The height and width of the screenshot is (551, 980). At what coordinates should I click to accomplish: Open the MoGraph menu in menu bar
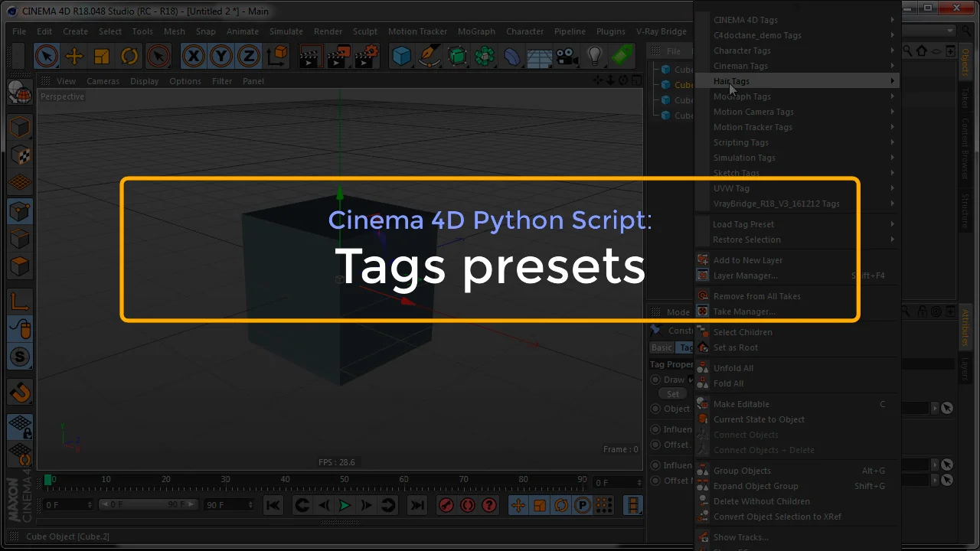[476, 31]
